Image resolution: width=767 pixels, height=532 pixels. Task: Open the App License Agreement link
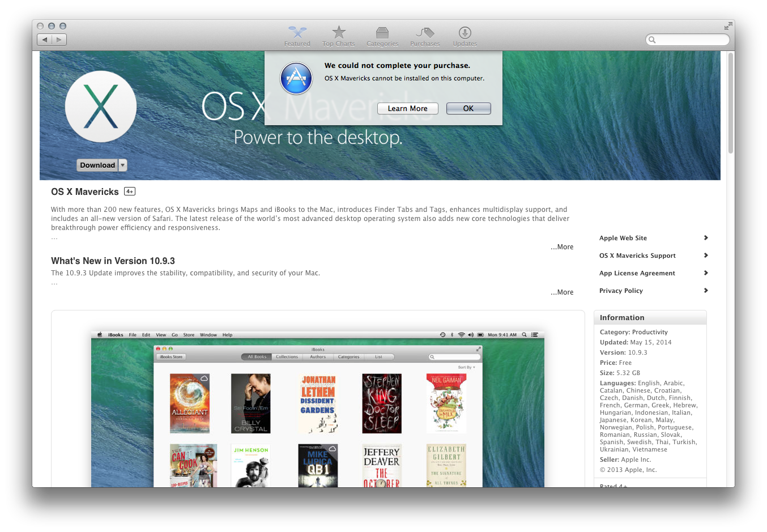tap(637, 274)
